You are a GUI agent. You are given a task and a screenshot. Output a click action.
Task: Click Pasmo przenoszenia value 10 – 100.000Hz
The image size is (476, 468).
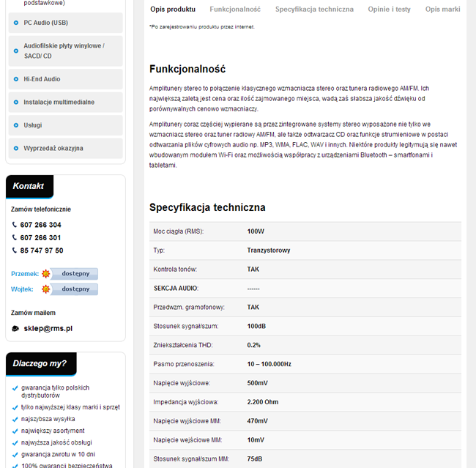point(269,364)
